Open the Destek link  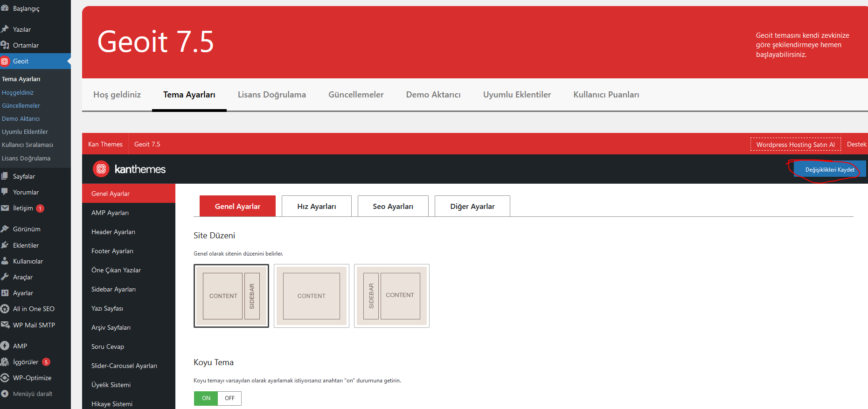856,144
